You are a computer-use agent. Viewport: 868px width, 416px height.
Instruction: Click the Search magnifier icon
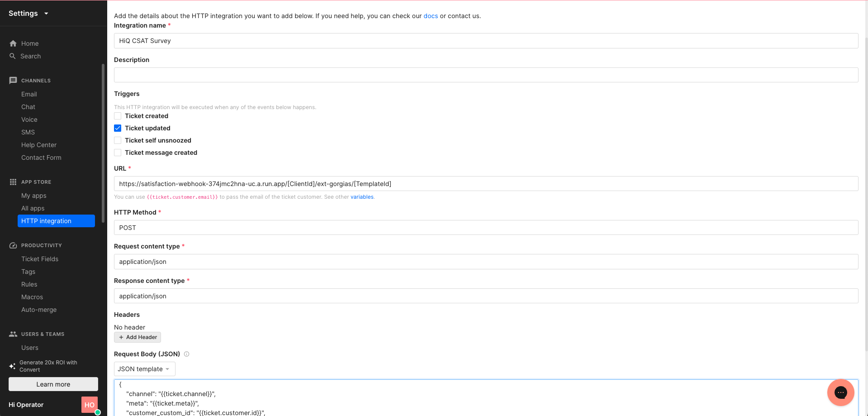(x=13, y=56)
